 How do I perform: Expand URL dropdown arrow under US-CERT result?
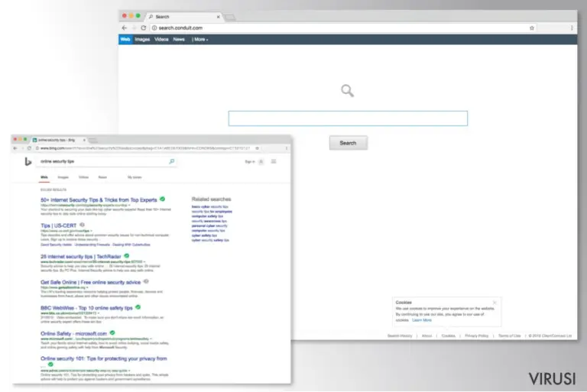(x=92, y=231)
